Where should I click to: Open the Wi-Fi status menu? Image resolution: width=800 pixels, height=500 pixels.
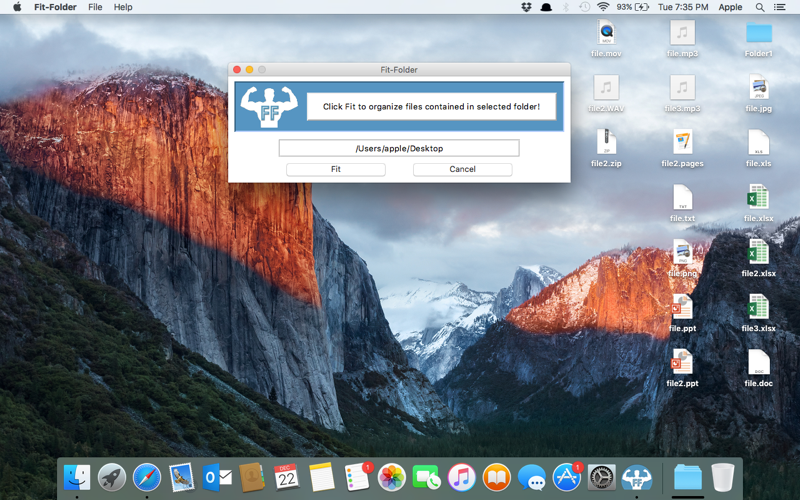point(603,7)
